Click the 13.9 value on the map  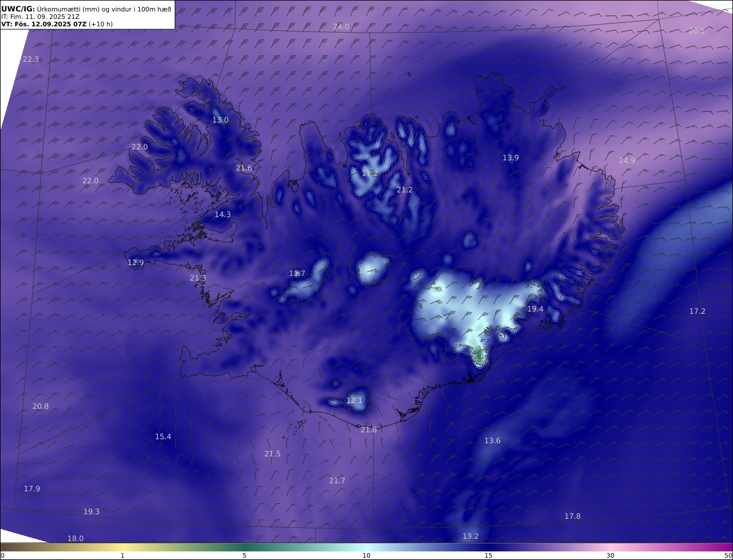pos(511,158)
